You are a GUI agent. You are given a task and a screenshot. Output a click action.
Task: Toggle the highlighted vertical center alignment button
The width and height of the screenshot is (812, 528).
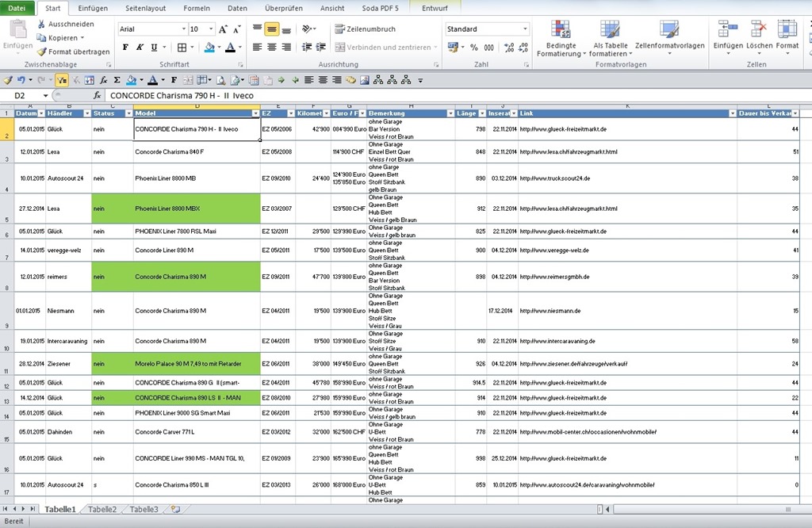[272, 29]
